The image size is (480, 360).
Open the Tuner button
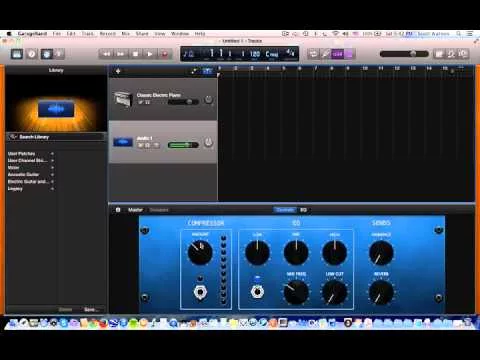point(325,54)
